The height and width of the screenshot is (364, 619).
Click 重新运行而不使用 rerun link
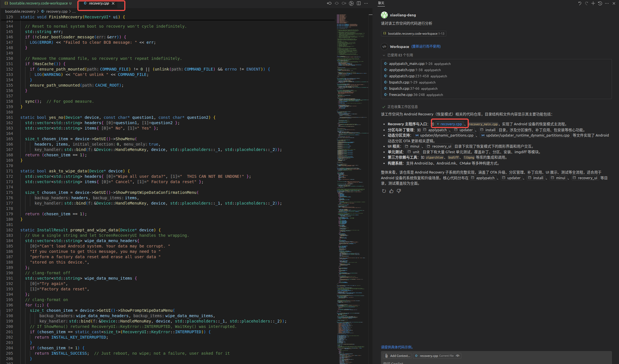(426, 46)
